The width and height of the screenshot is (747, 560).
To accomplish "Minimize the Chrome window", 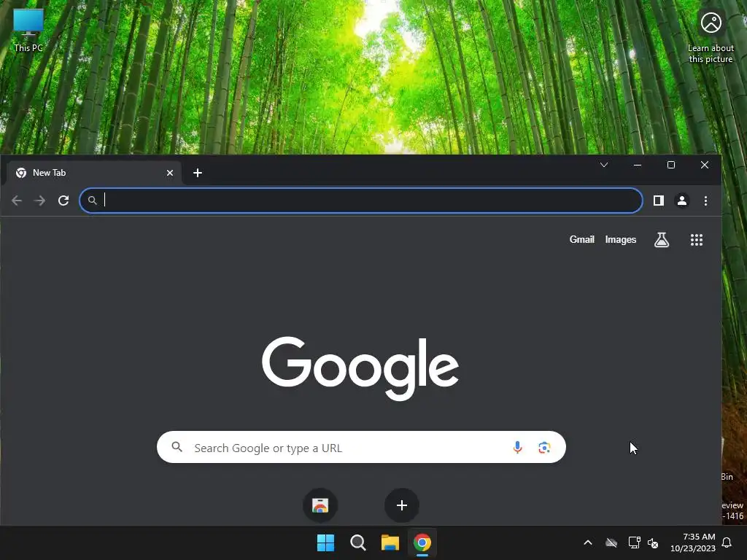I will [638, 165].
